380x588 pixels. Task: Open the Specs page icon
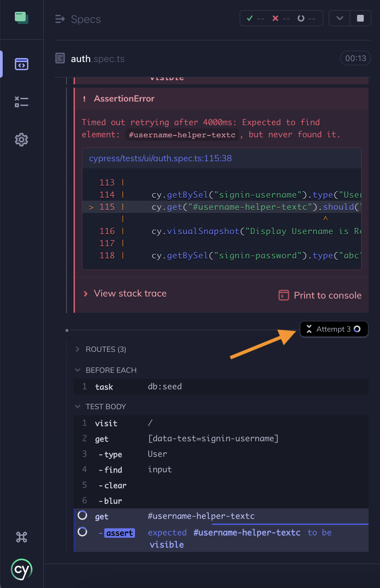pyautogui.click(x=22, y=64)
